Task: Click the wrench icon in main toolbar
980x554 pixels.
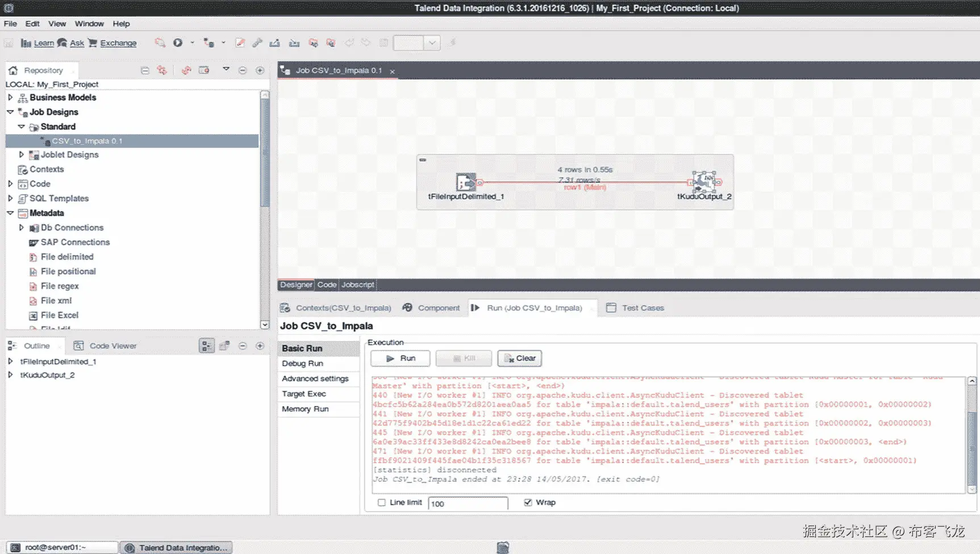Action: coord(257,43)
